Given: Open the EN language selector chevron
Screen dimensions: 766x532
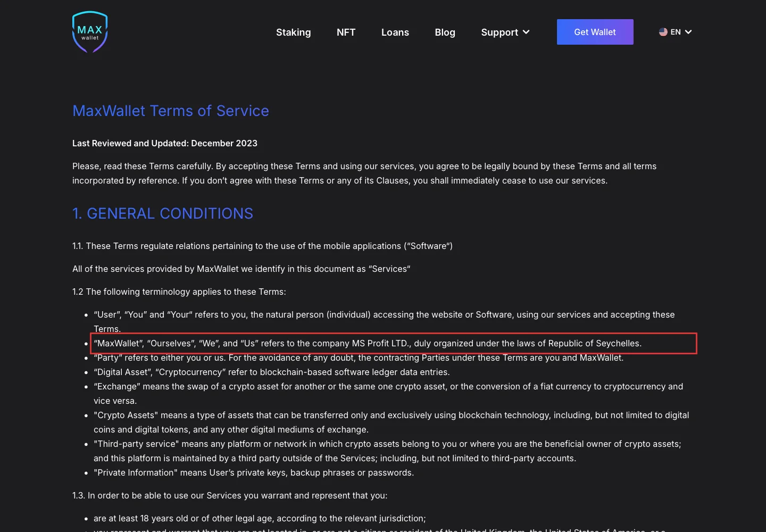Looking at the screenshot, I should [x=688, y=32].
